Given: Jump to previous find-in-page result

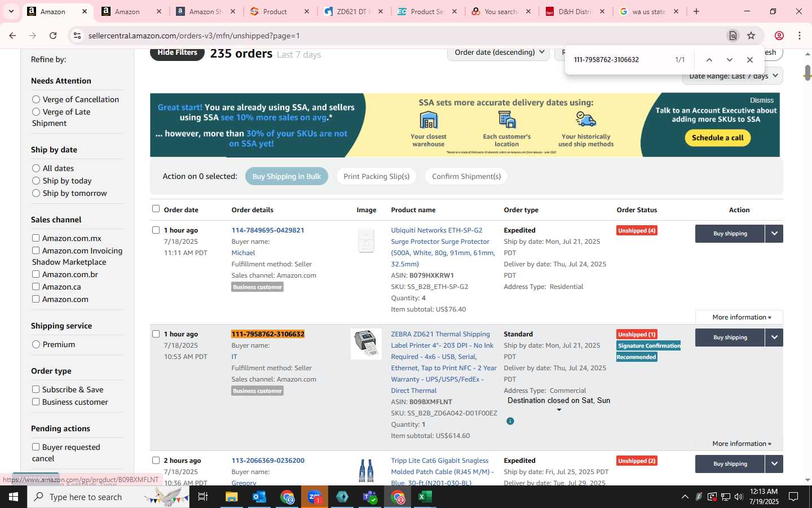Looking at the screenshot, I should 709,60.
